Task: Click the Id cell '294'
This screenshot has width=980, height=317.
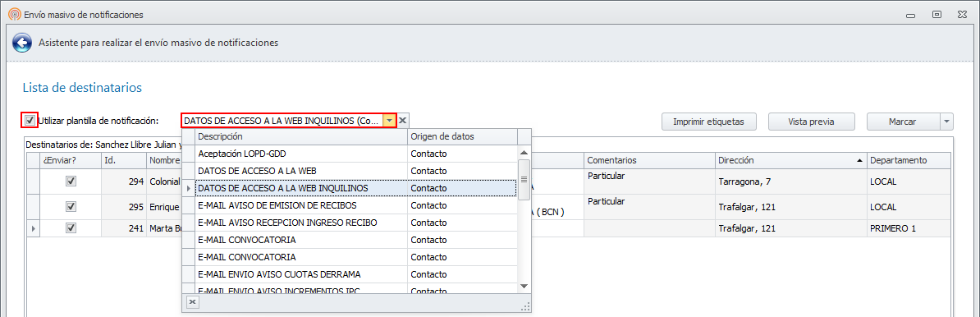Action: click(x=124, y=181)
